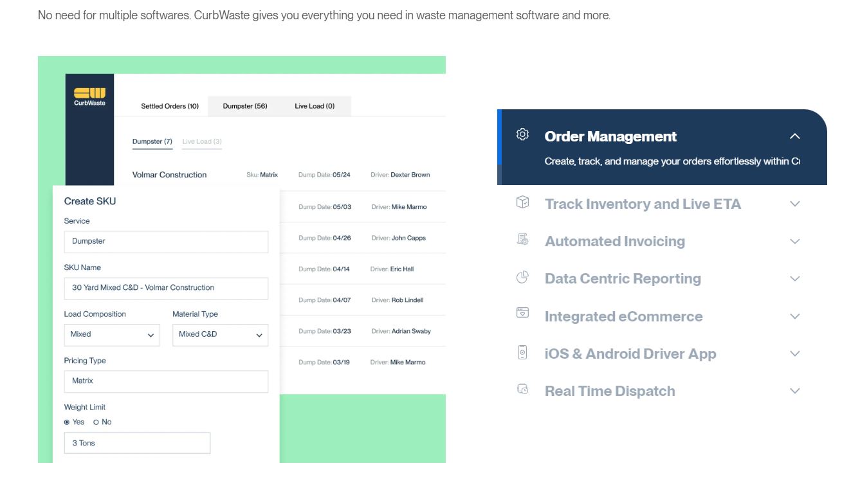Switch to the Dumpster (56) tab
This screenshot has width=860, height=504.
(x=245, y=106)
